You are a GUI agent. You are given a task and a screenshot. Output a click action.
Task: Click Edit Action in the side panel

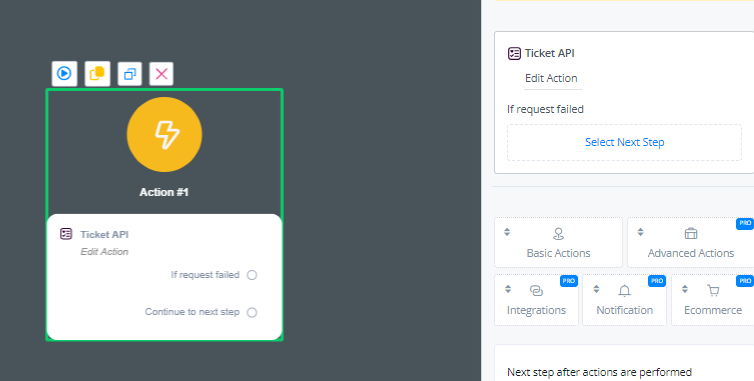[x=551, y=78]
